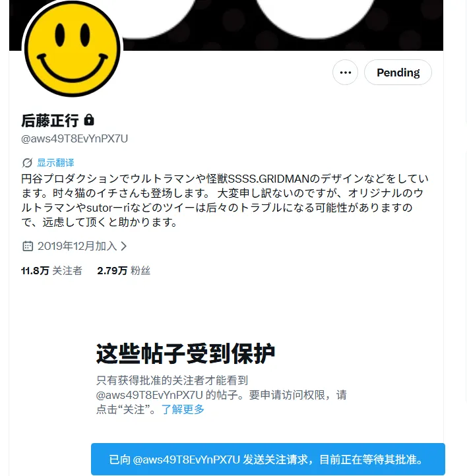
Task: Click the calendar icon near join date
Action: pos(28,246)
